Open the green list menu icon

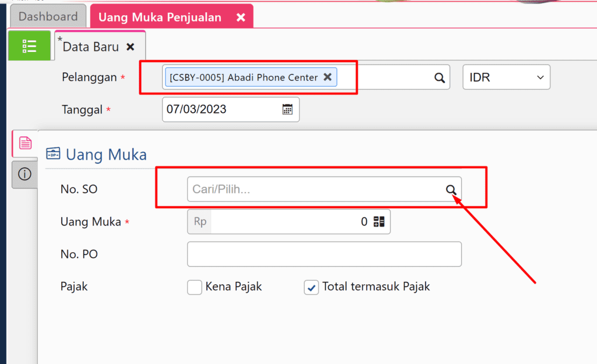tap(30, 45)
